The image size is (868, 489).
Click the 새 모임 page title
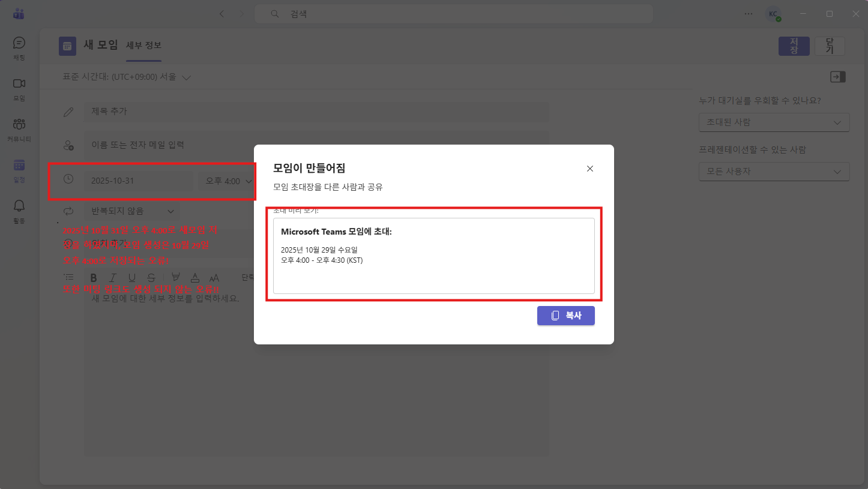(x=100, y=46)
